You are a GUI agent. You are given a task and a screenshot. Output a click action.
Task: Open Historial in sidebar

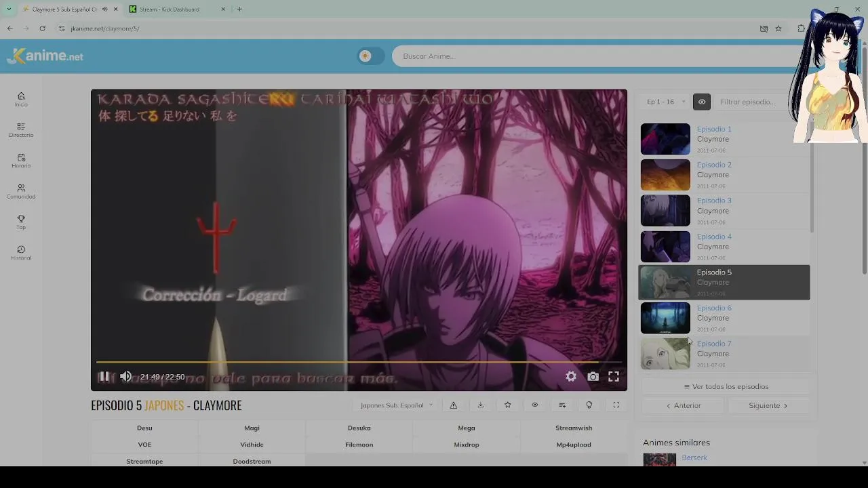pos(21,253)
